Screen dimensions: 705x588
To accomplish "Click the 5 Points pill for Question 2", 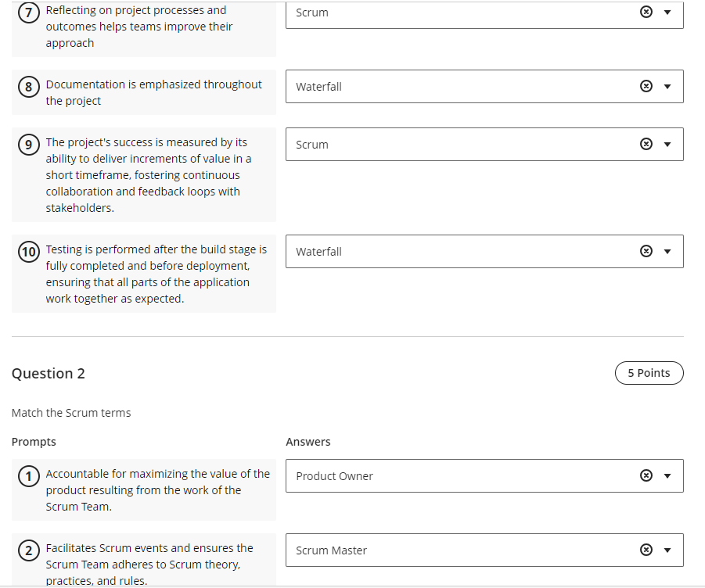I will click(649, 373).
